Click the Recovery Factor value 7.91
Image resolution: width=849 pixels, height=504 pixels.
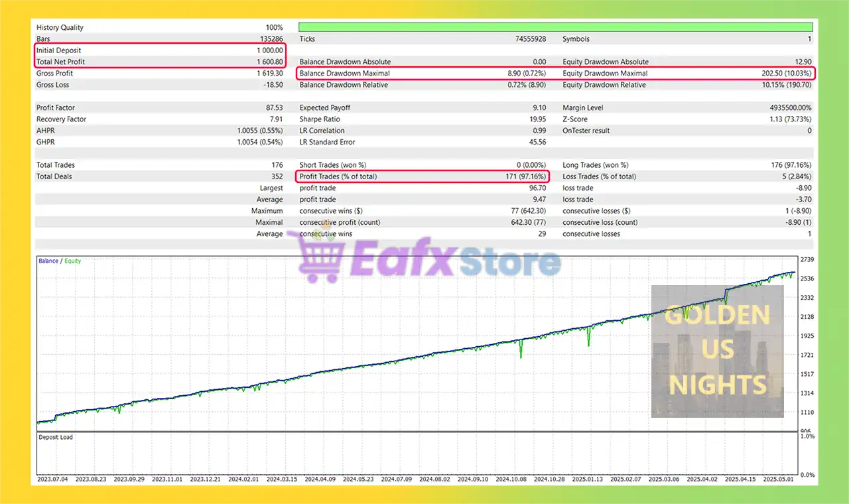[277, 119]
